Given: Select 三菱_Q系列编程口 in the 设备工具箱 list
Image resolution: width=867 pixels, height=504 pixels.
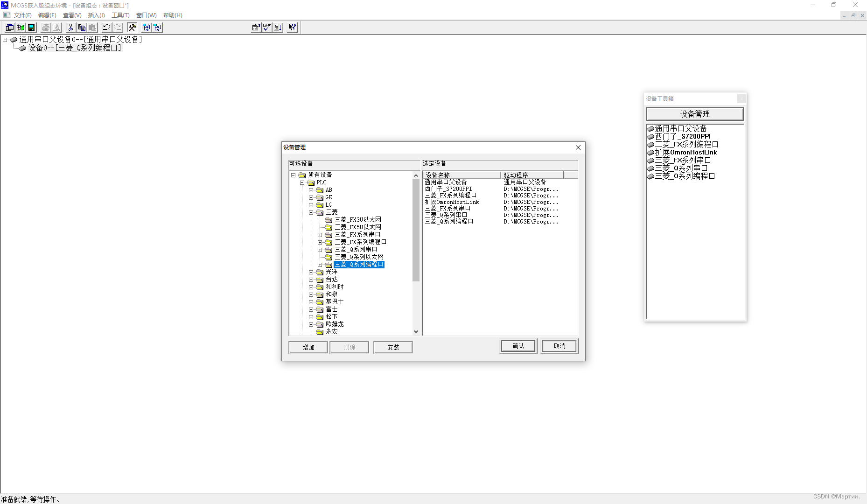Looking at the screenshot, I should 685,176.
